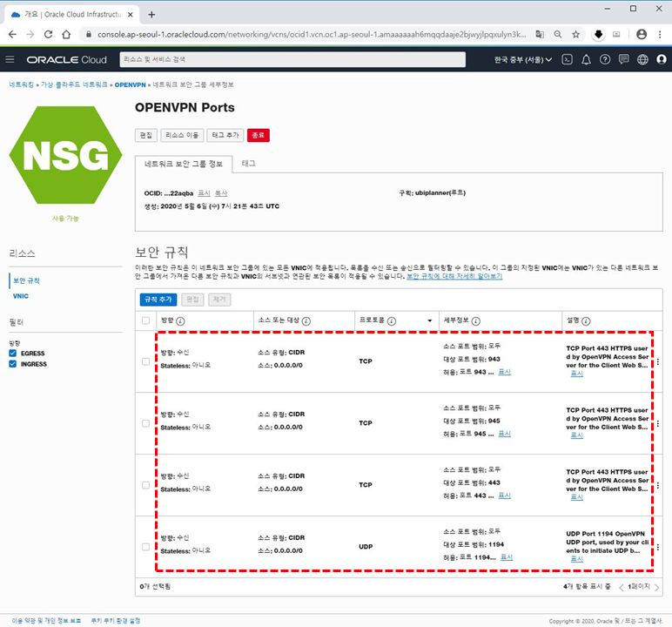Open the Oracle Cloud profile avatar menu
The image size is (672, 627).
[662, 59]
